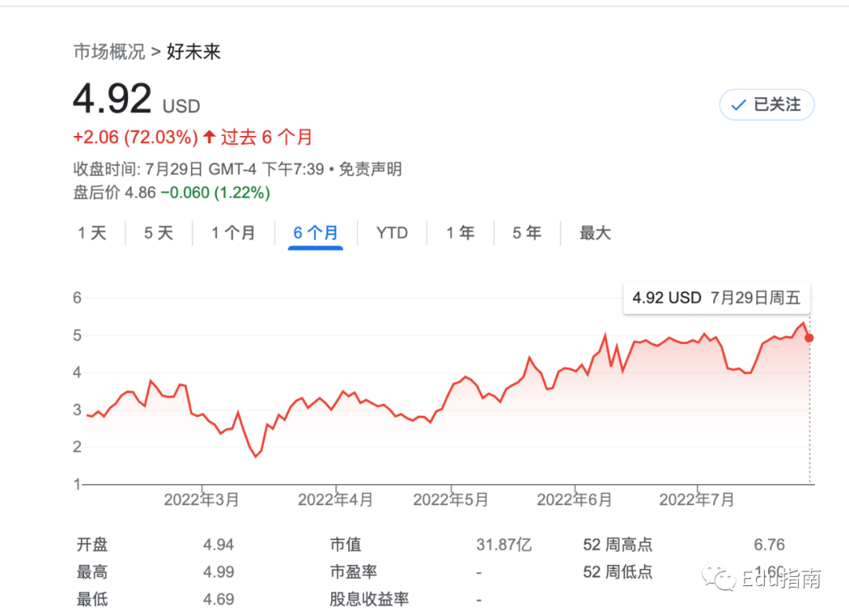
Task: Click the 好未来 stock name
Action: (x=193, y=52)
